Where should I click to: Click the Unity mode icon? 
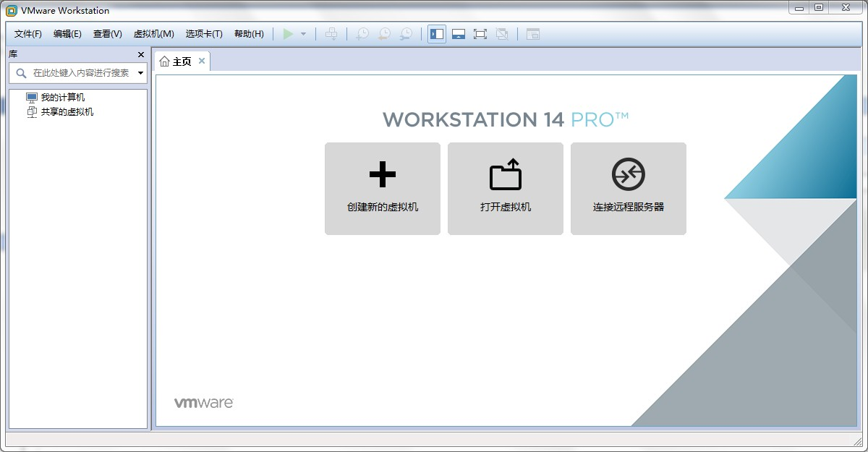pyautogui.click(x=502, y=34)
